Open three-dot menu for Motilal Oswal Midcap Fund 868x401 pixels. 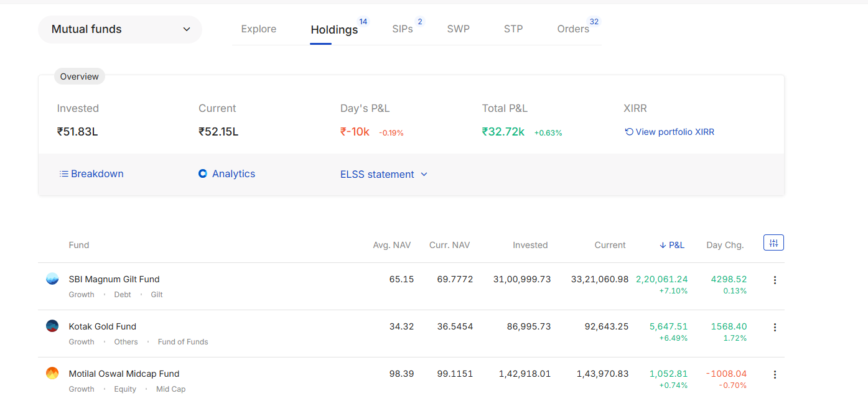tap(775, 375)
